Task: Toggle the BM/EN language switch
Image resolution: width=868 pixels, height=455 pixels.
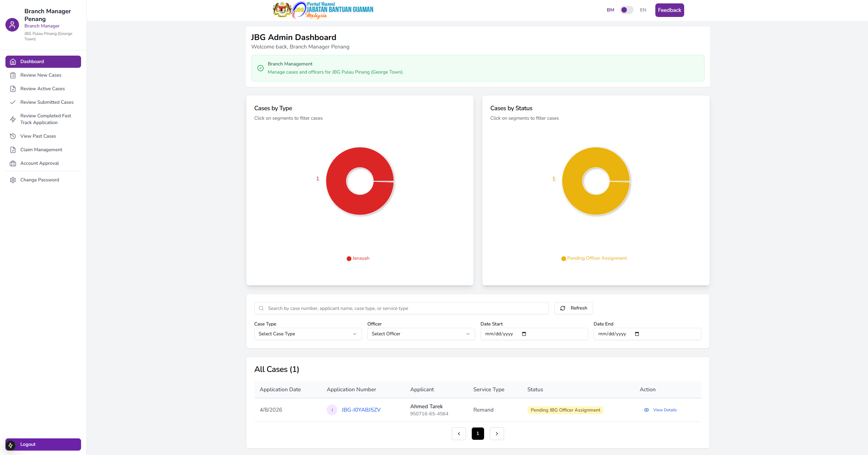Action: 626,10
